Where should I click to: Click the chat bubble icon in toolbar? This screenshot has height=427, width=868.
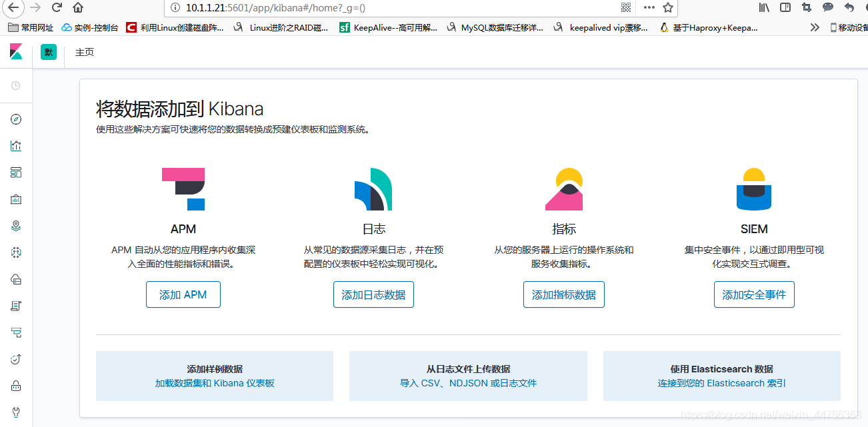(828, 7)
